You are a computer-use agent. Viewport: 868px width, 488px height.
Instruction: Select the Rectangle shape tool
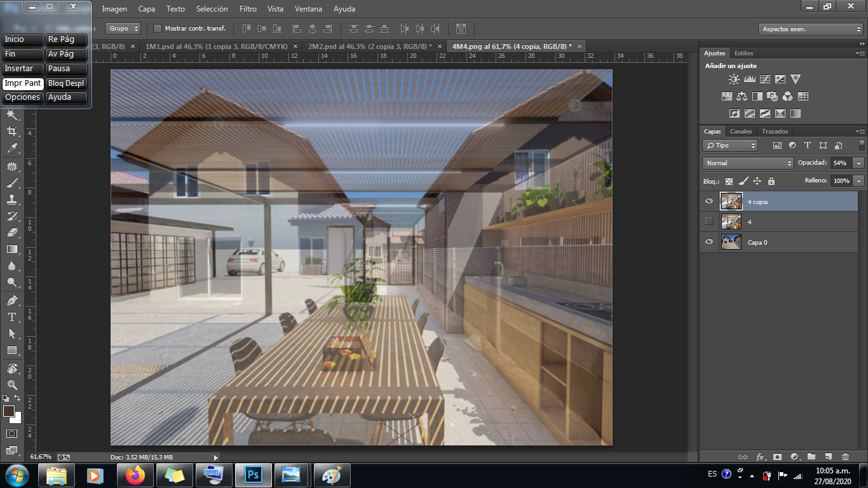11,350
